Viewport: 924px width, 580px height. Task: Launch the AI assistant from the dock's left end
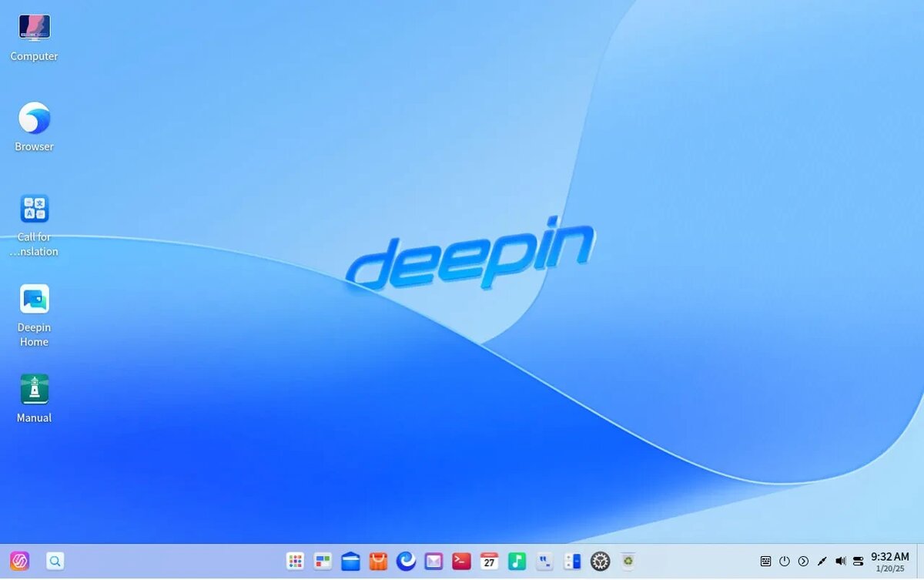pyautogui.click(x=20, y=562)
